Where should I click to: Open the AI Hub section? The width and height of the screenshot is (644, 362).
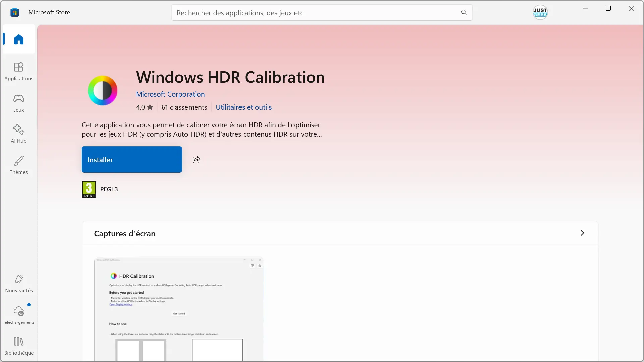(19, 134)
